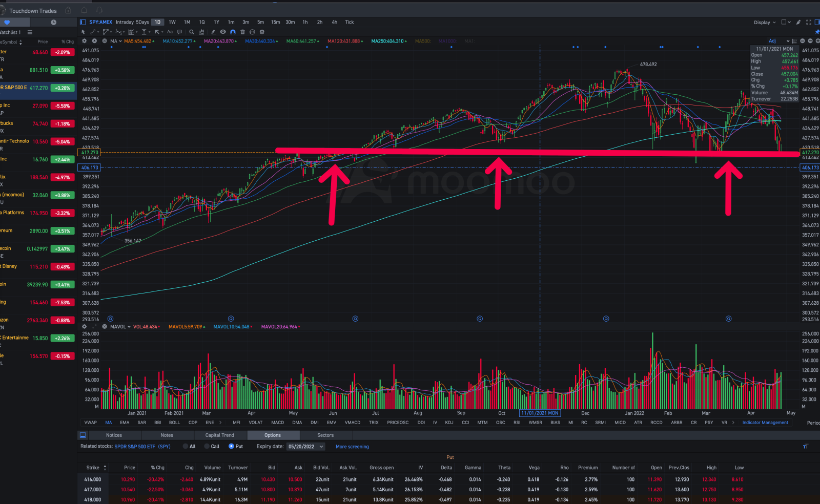Remove the MA indicator with the X icon
This screenshot has width=820, height=504.
(x=105, y=41)
